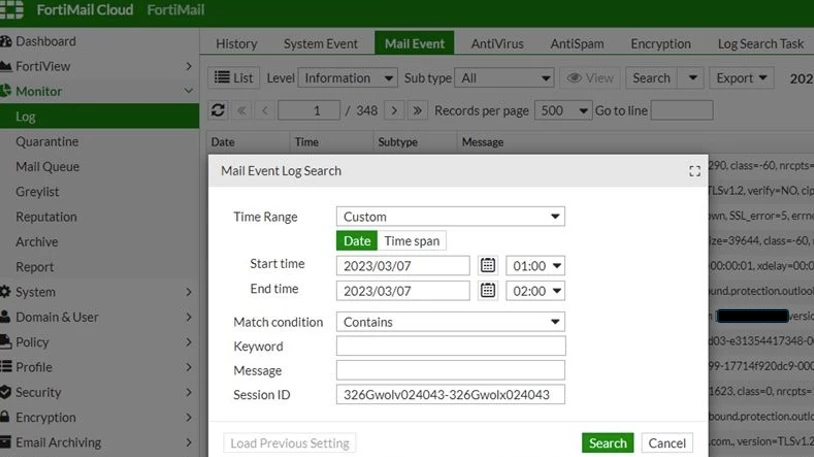Open End time calendar picker
Screen dimensions: 814x457
(487, 290)
